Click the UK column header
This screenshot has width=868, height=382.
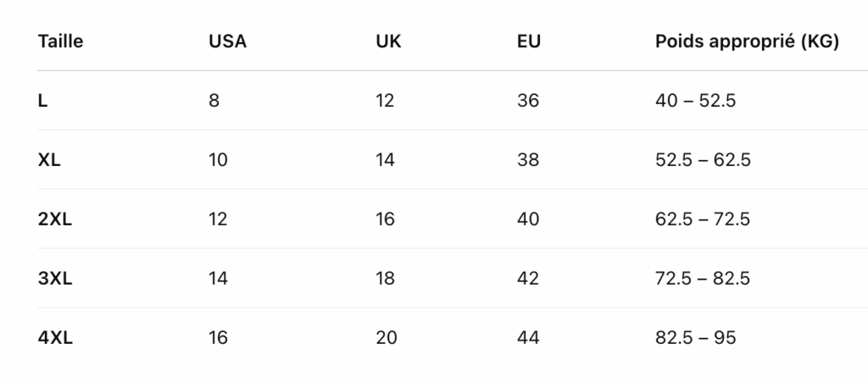[388, 42]
